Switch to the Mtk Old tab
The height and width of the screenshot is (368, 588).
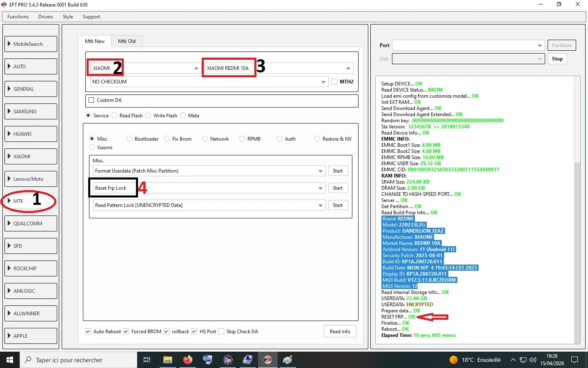click(127, 41)
